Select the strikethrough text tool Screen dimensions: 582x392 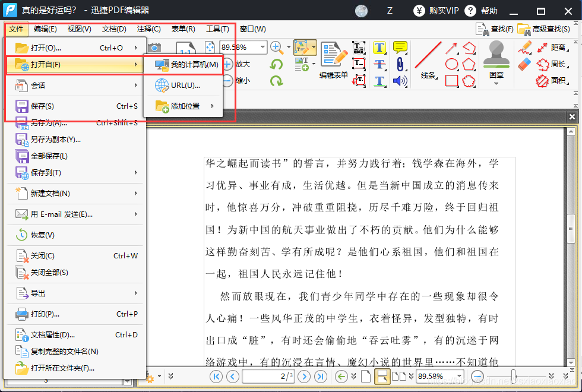click(379, 64)
